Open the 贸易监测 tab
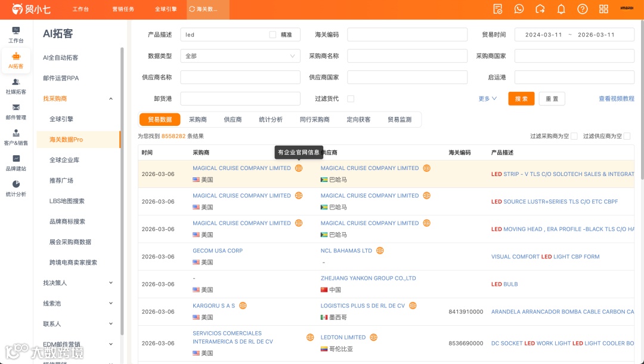 [400, 119]
